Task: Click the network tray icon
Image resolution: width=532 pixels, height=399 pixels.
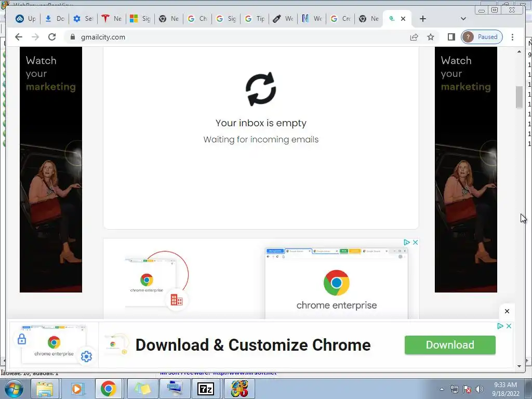Action: pyautogui.click(x=454, y=389)
